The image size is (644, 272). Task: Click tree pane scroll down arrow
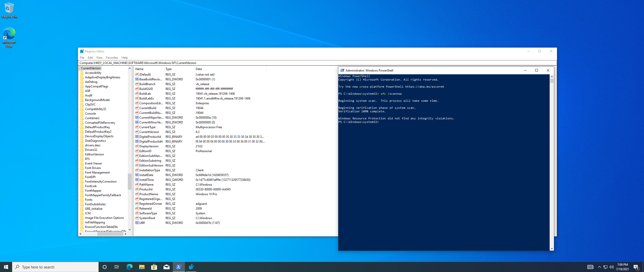click(130, 230)
